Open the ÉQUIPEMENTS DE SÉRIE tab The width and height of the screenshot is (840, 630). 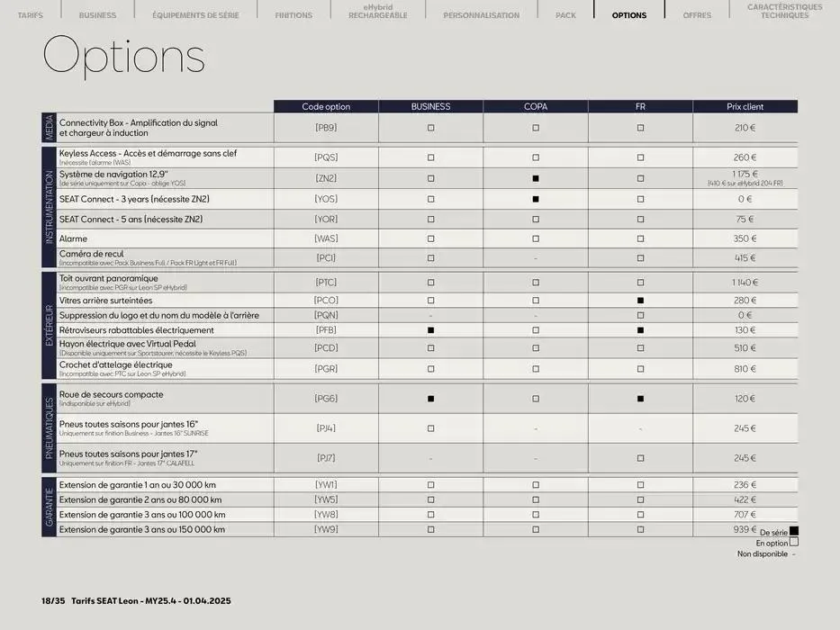[194, 14]
